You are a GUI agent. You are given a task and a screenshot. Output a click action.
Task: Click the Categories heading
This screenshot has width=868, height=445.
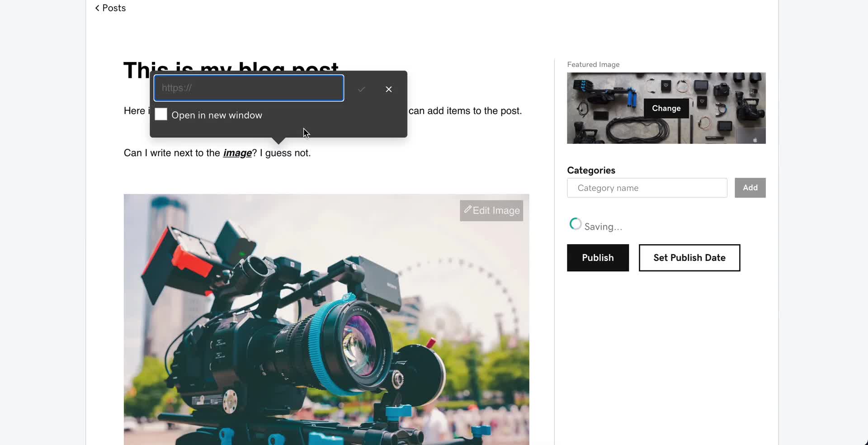pyautogui.click(x=591, y=170)
